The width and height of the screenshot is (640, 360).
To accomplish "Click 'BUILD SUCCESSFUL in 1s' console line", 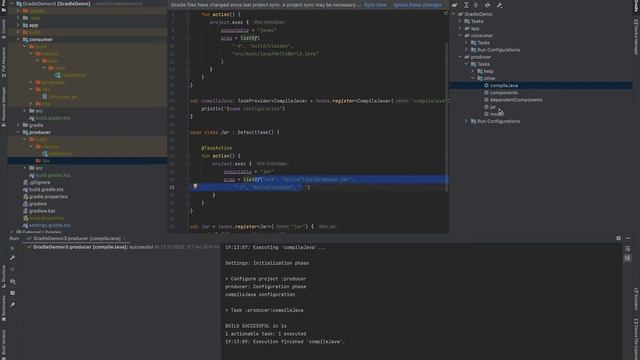I will (256, 326).
